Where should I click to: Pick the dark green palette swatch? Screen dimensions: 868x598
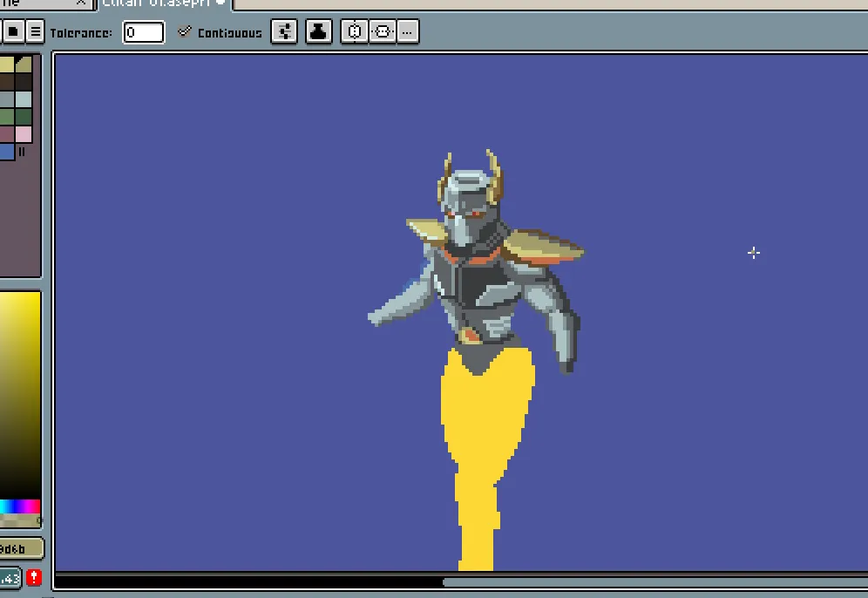(x=24, y=117)
